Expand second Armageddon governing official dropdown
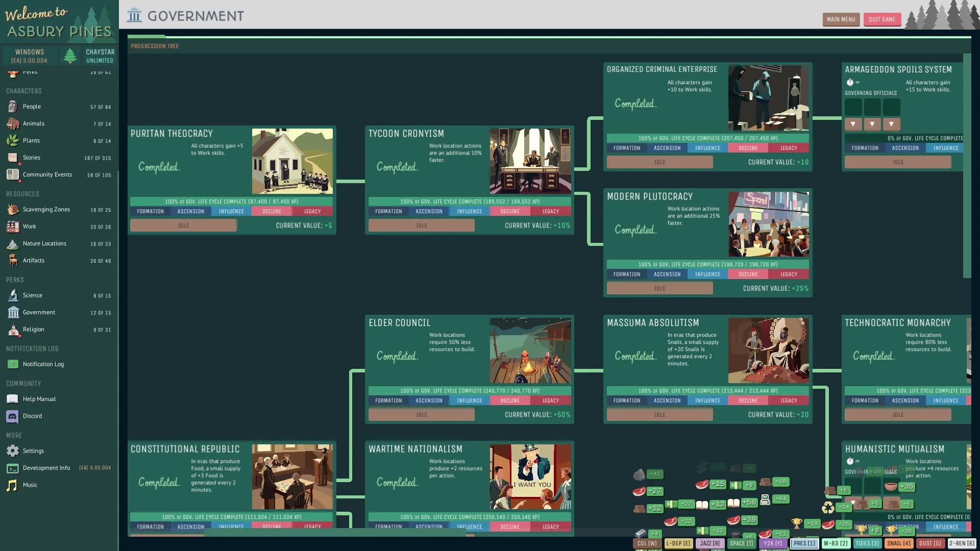980x551 pixels. pyautogui.click(x=872, y=124)
